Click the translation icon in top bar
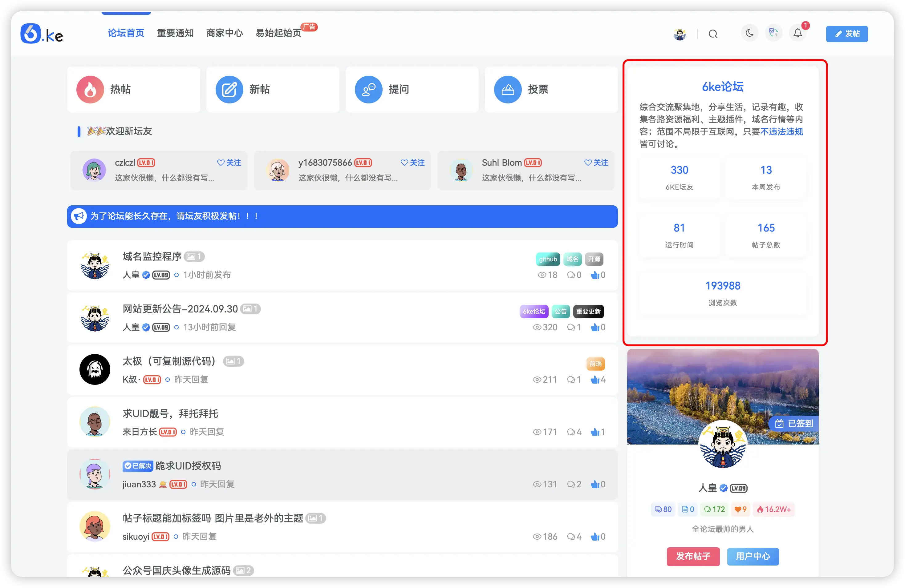Viewport: 905px width, 588px height. pos(773,33)
